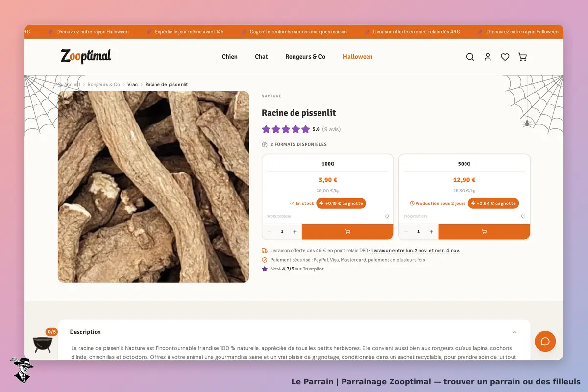Open the Chien menu
Viewport: 588px width, 392px height.
click(x=229, y=57)
